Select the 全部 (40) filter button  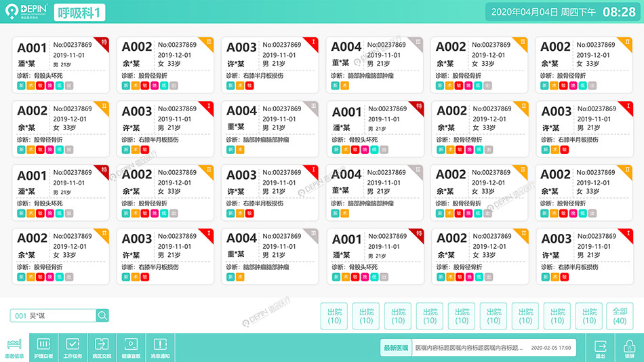620,316
